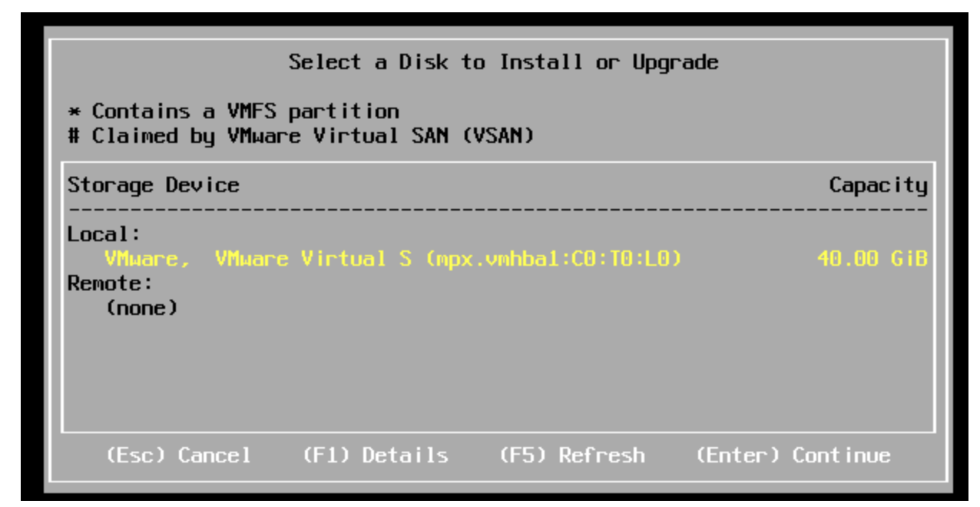Click the word Continue in footer
The width and height of the screenshot is (980, 507).
843,455
